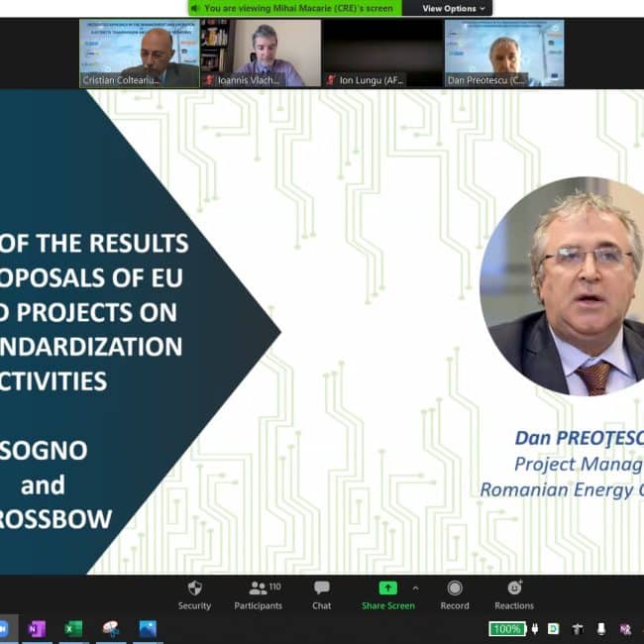The width and height of the screenshot is (644, 644).
Task: Click the power plug tray icon
Action: click(x=535, y=629)
